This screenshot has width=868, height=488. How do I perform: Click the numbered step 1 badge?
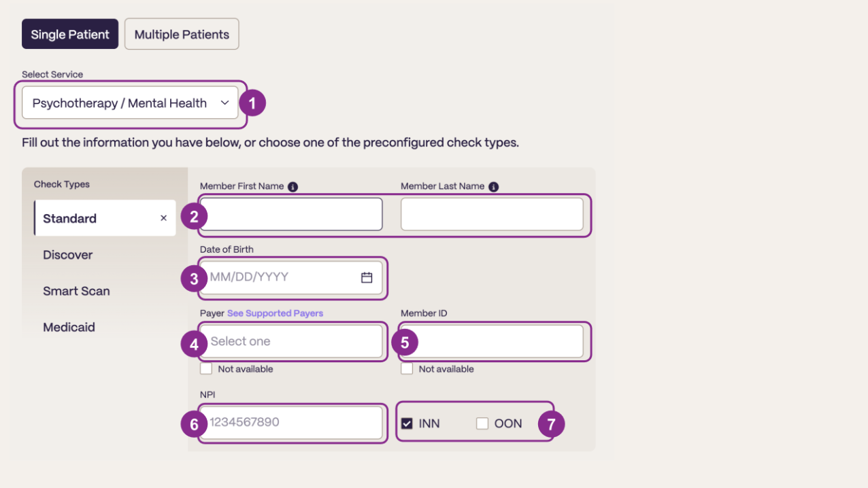(x=252, y=103)
